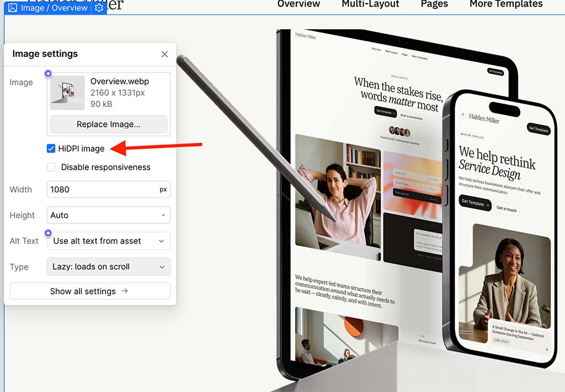
Task: Uncheck the HiDPI image checkbox
Action: [51, 148]
